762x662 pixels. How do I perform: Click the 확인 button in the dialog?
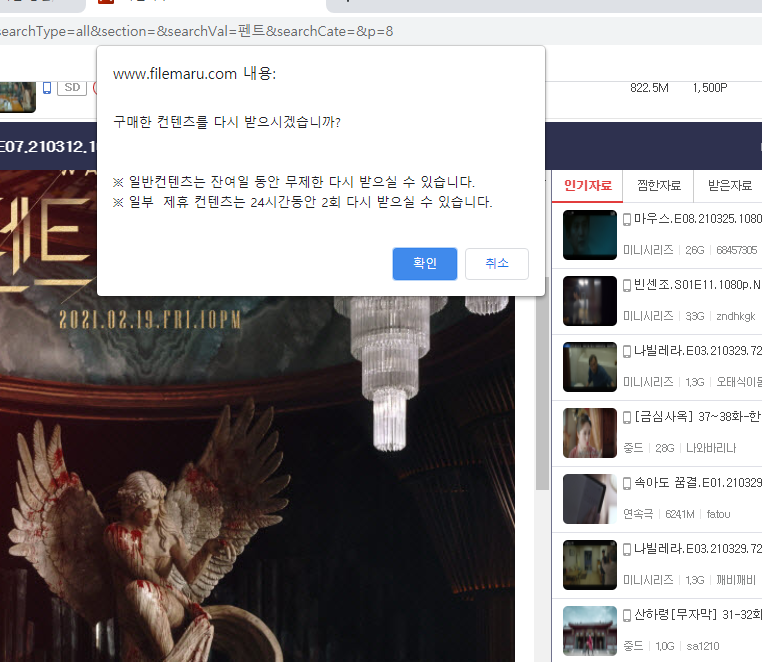[x=424, y=263]
